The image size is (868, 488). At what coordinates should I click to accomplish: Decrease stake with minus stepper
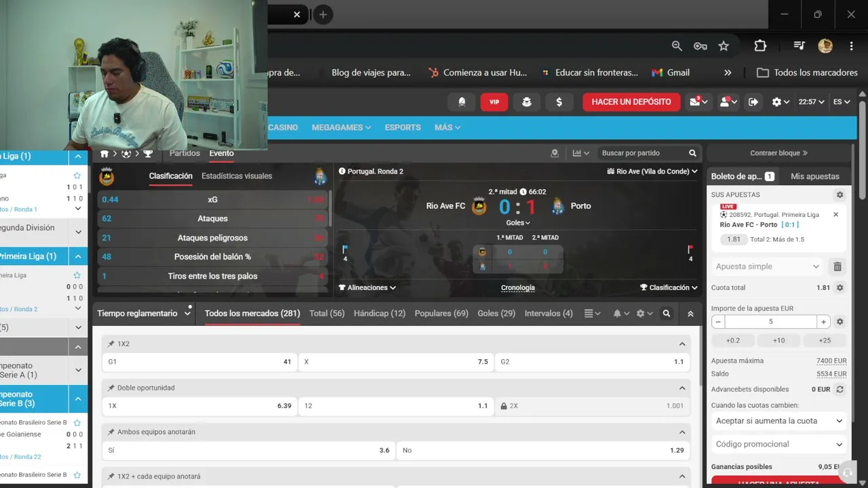718,322
